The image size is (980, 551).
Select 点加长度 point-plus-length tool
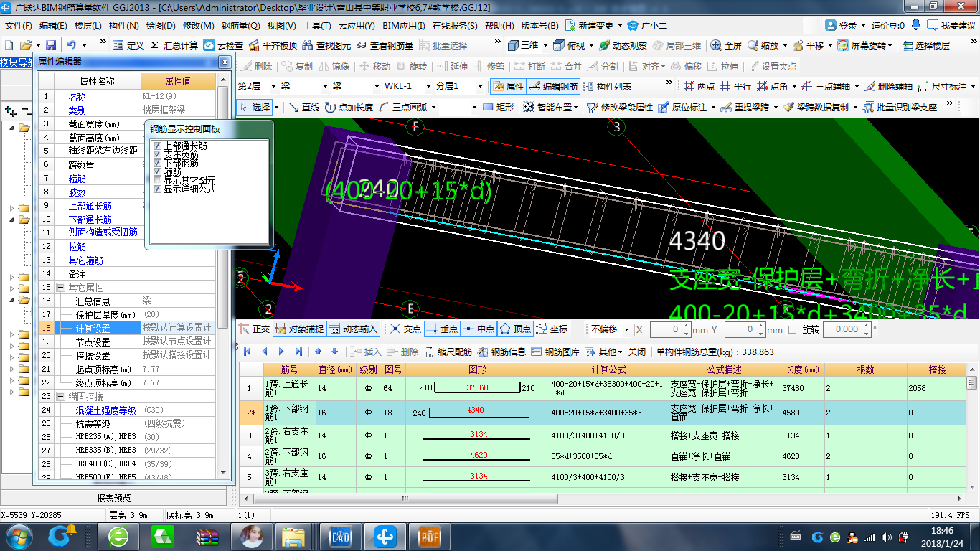point(349,107)
